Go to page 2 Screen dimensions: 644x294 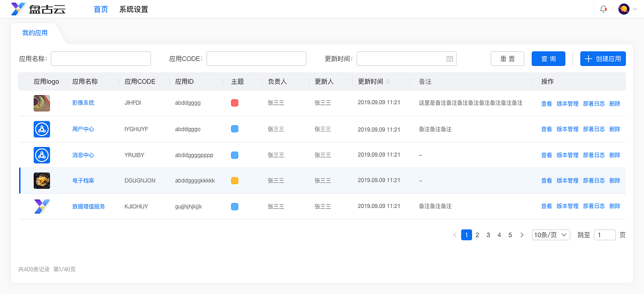(477, 235)
